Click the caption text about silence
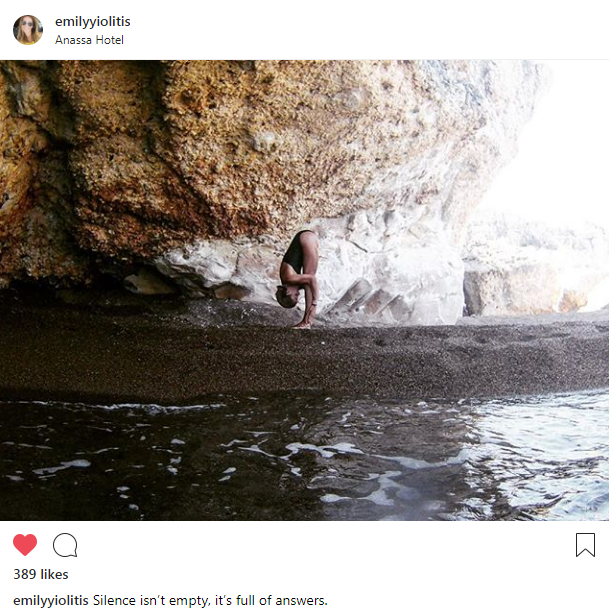The height and width of the screenshot is (613, 609). pos(210,600)
